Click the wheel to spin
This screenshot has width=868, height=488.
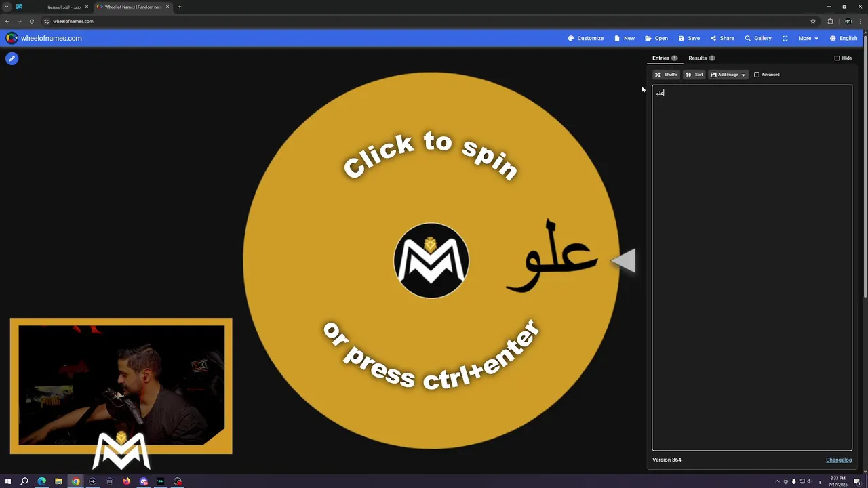[x=431, y=260]
